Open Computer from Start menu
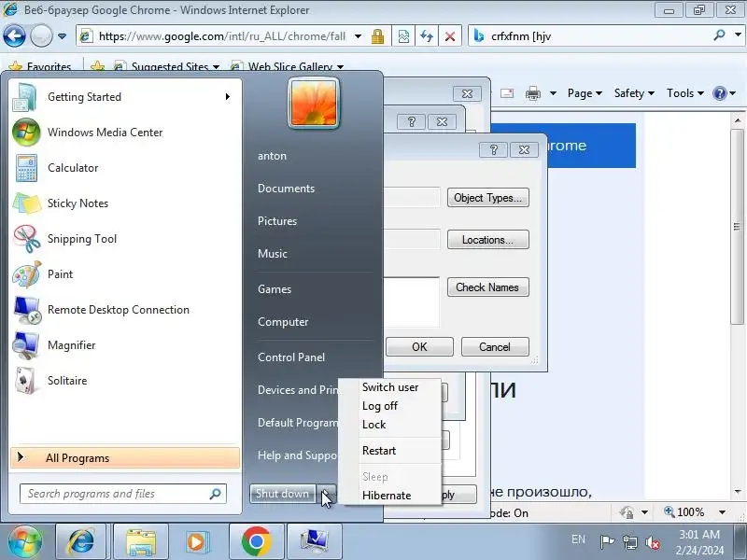This screenshot has height=560, width=747. tap(283, 322)
